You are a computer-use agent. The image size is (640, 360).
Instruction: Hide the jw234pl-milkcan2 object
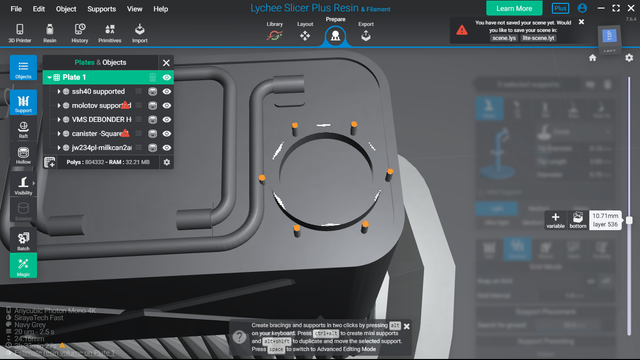click(x=167, y=147)
